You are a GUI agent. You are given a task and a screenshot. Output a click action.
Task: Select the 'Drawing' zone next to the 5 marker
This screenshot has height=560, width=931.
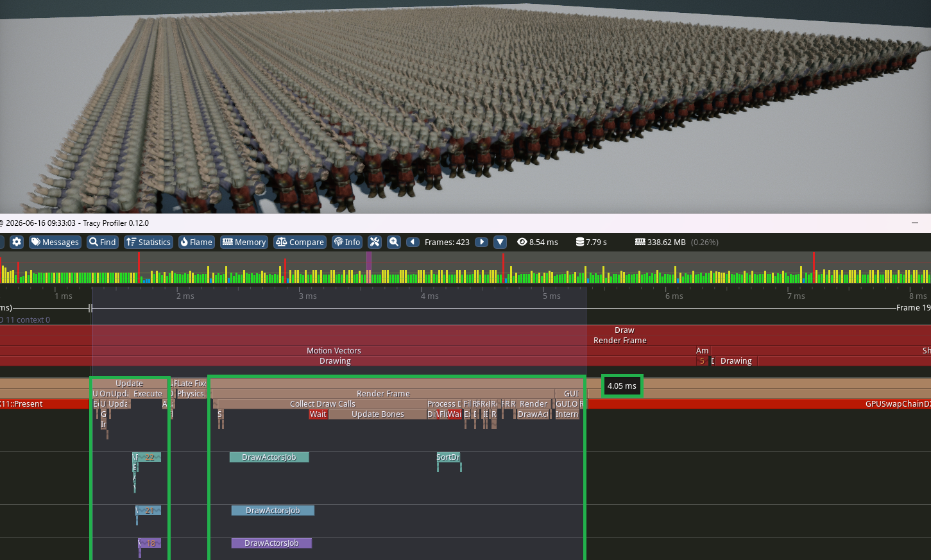(736, 361)
